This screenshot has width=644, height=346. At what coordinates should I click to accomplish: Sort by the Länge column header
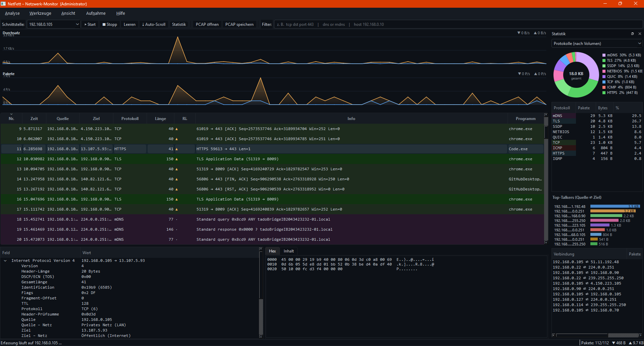(x=161, y=119)
